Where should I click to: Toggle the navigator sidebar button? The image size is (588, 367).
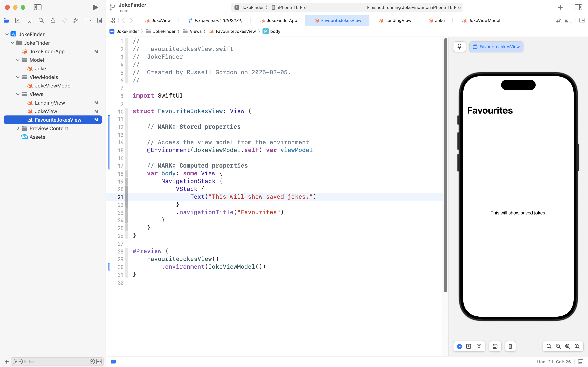point(38,7)
